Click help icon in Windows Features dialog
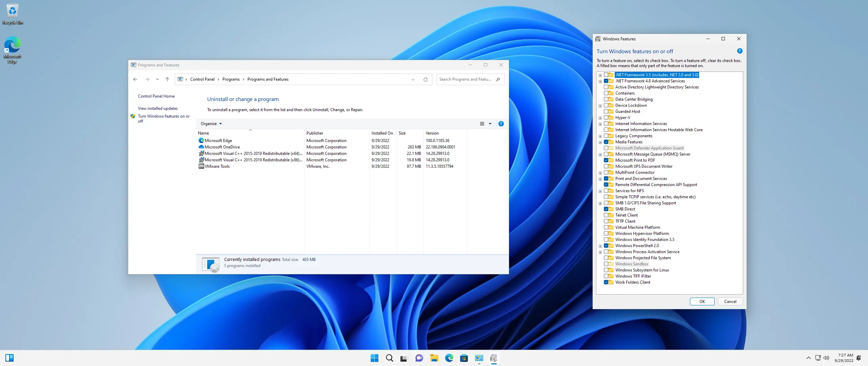Image resolution: width=868 pixels, height=366 pixels. click(x=739, y=51)
